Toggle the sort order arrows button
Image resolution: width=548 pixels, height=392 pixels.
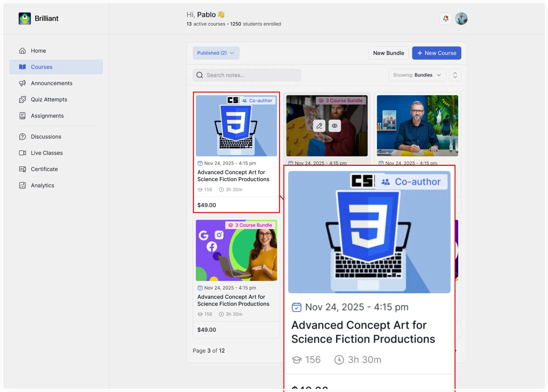455,75
